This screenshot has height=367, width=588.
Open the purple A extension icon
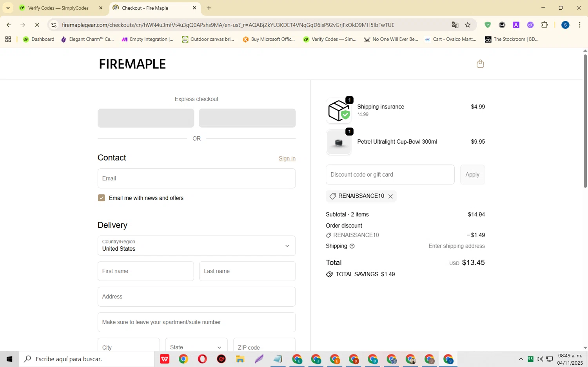(x=516, y=25)
